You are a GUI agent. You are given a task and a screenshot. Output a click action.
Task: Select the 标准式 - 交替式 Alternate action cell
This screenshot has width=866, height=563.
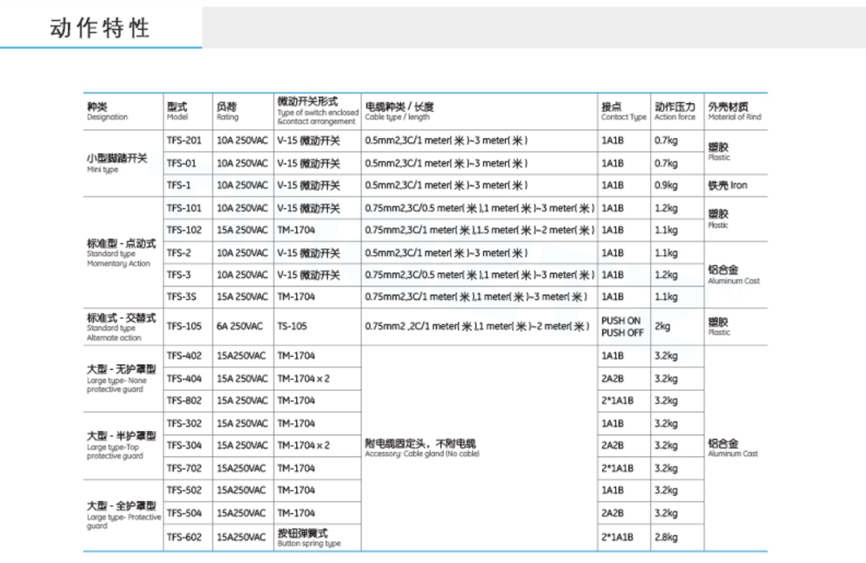coord(121,327)
